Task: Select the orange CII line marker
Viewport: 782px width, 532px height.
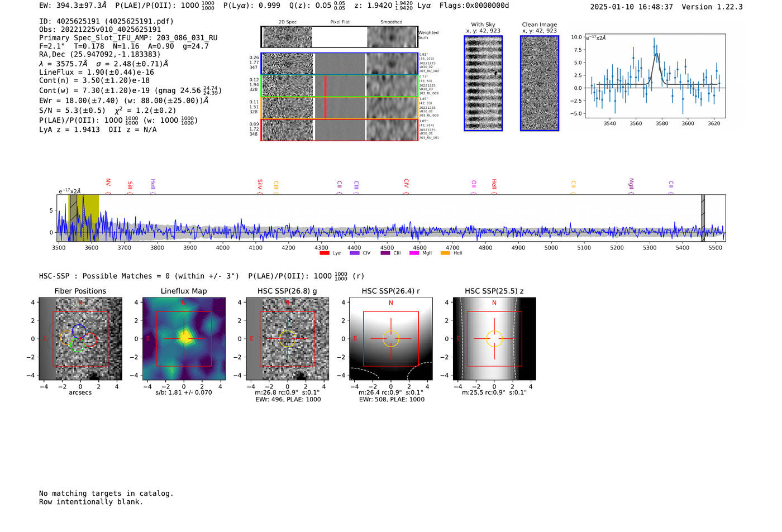Action: pos(573,187)
